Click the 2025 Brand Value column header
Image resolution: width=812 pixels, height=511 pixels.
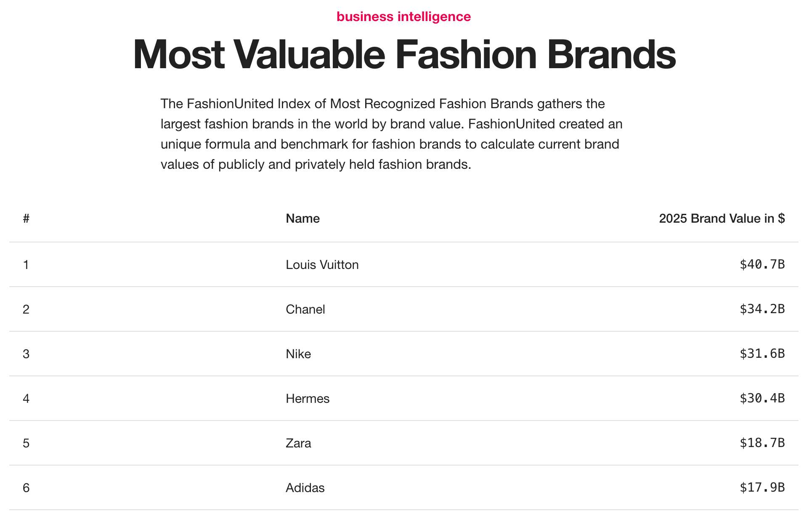click(722, 218)
